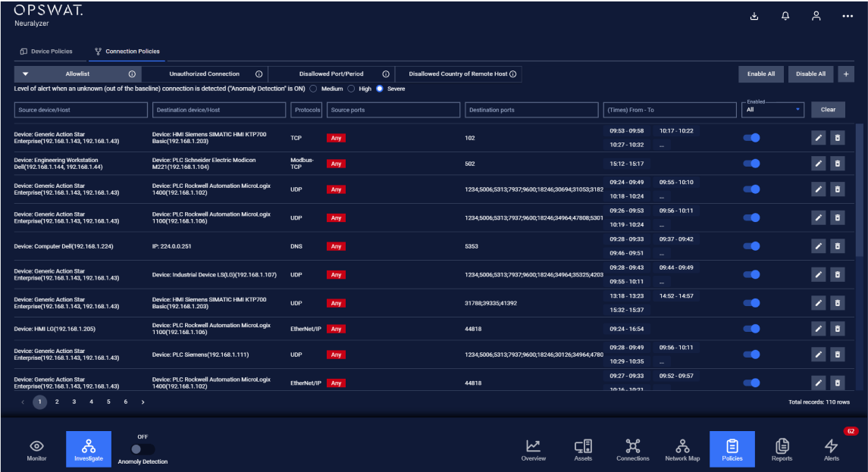This screenshot has height=472, width=868.
Task: Go to previous page of records
Action: 23,402
